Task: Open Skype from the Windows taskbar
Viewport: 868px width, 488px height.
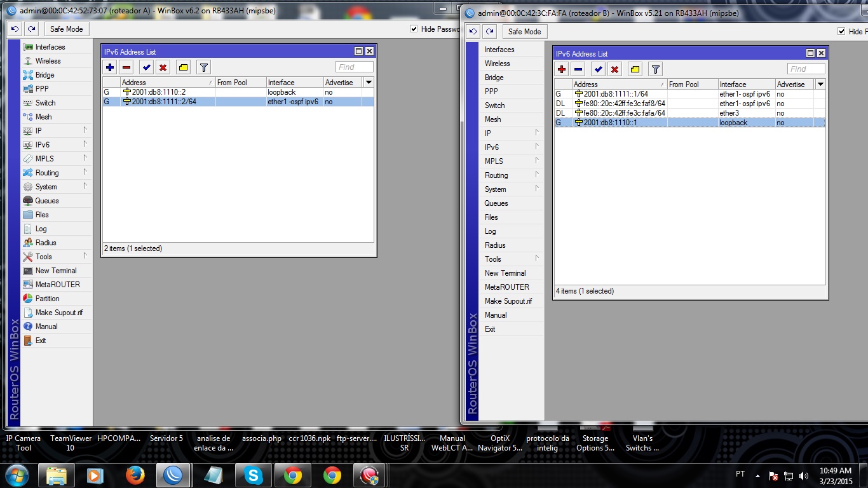Action: [x=254, y=475]
